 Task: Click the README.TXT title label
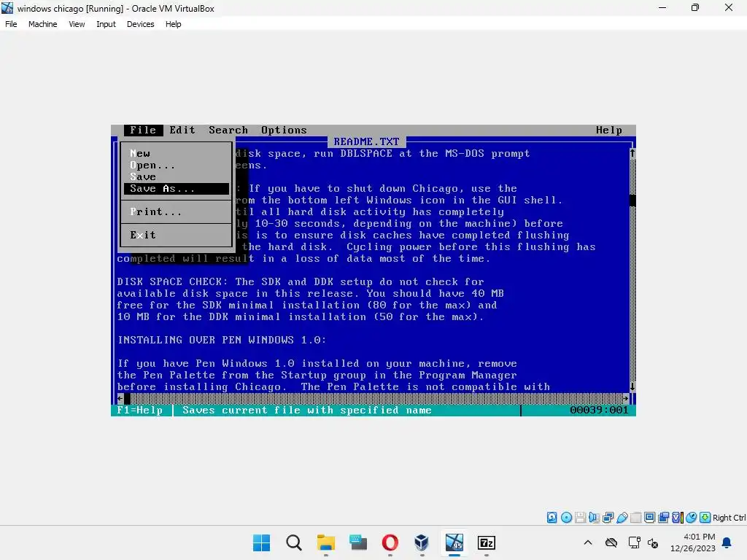366,142
